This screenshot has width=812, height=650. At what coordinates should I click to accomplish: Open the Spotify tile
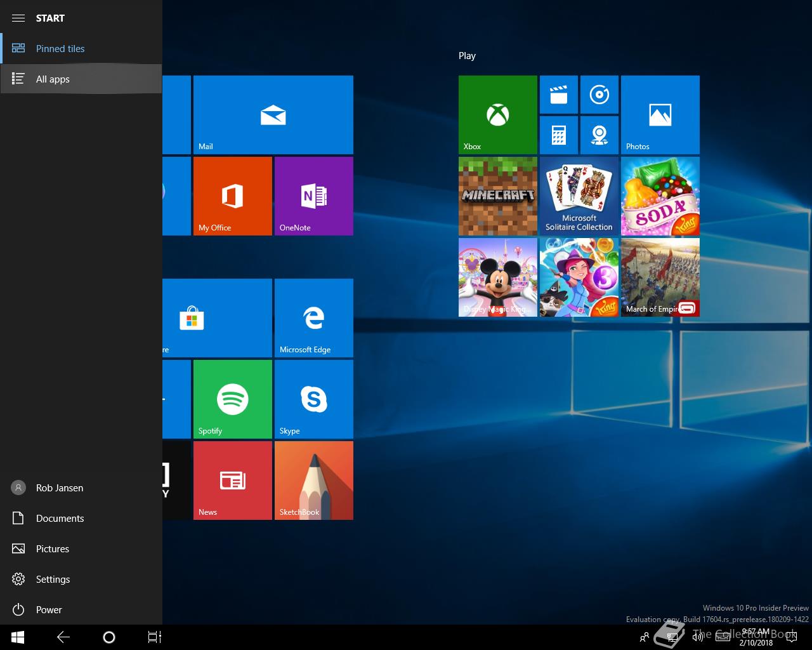point(232,399)
